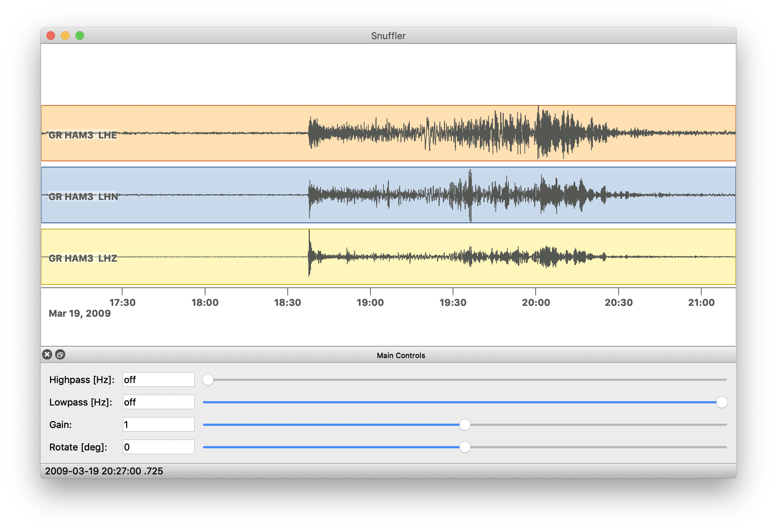777x532 pixels.
Task: Focus the Rotate [deg] input field
Action: [159, 447]
